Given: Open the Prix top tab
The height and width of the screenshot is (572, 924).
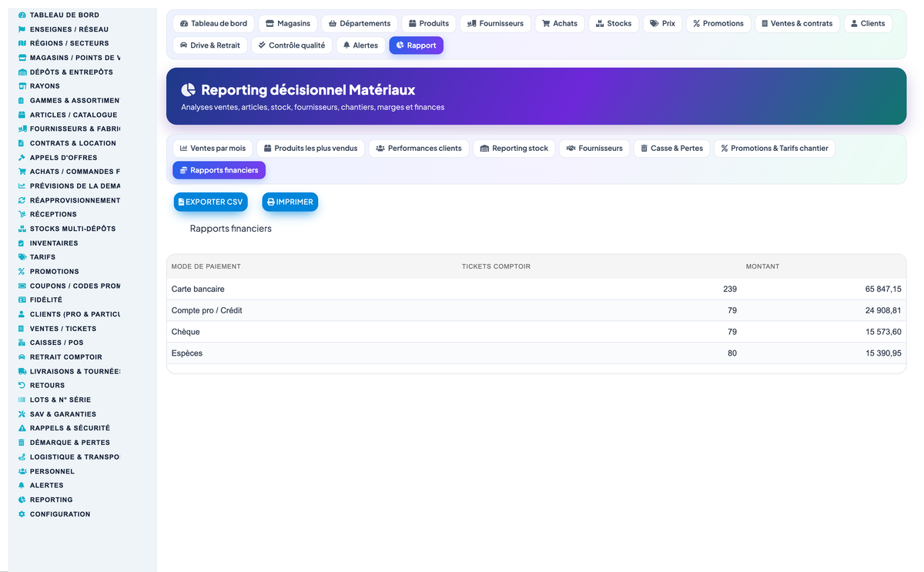Looking at the screenshot, I should click(662, 23).
